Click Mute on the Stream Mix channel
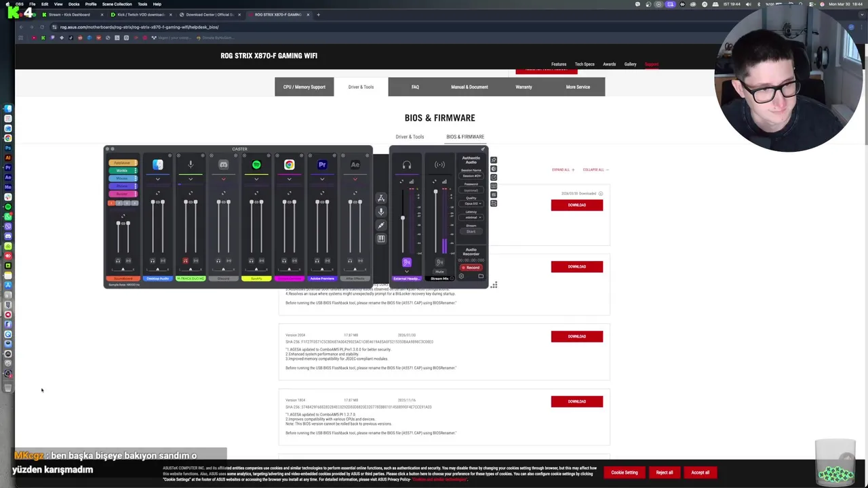868x488 pixels. tap(439, 271)
